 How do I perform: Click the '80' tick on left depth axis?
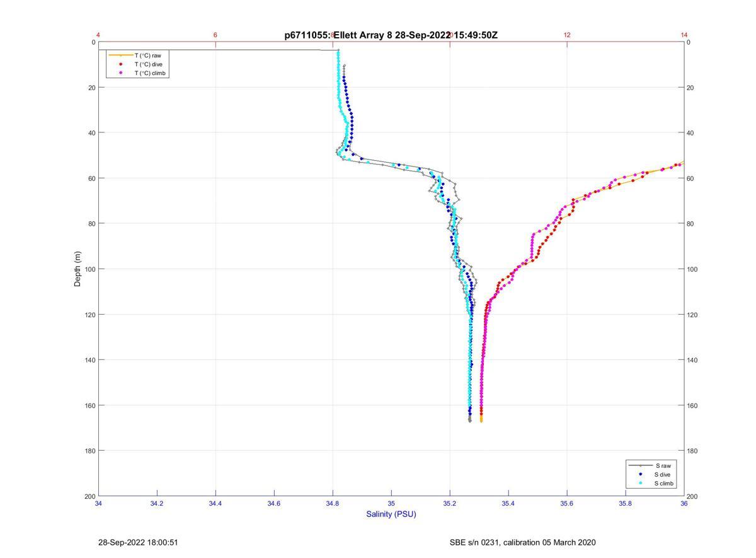point(91,224)
